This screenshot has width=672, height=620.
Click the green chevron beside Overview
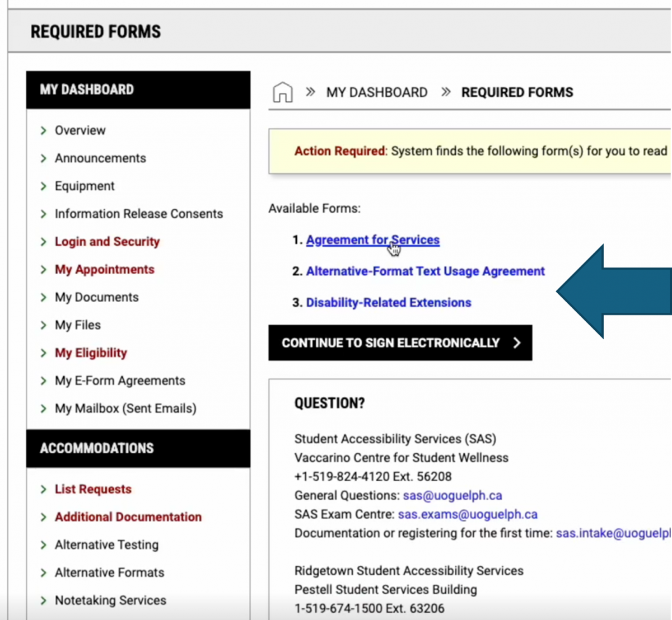[x=44, y=130]
